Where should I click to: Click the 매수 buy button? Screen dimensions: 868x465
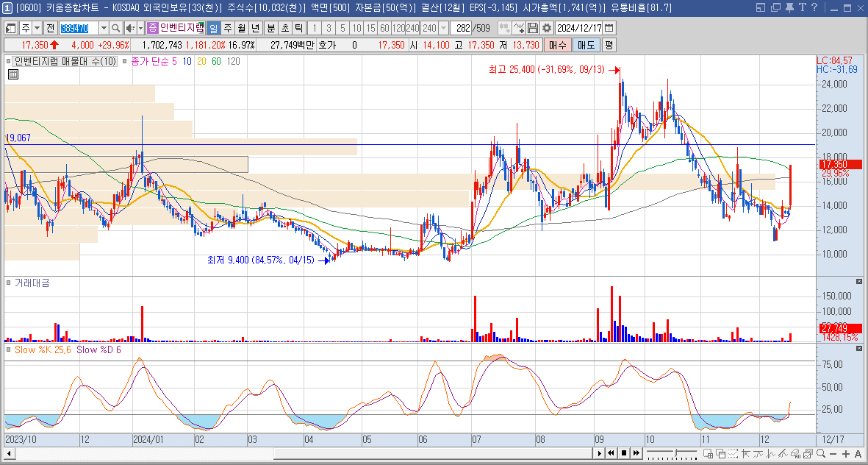(x=557, y=45)
